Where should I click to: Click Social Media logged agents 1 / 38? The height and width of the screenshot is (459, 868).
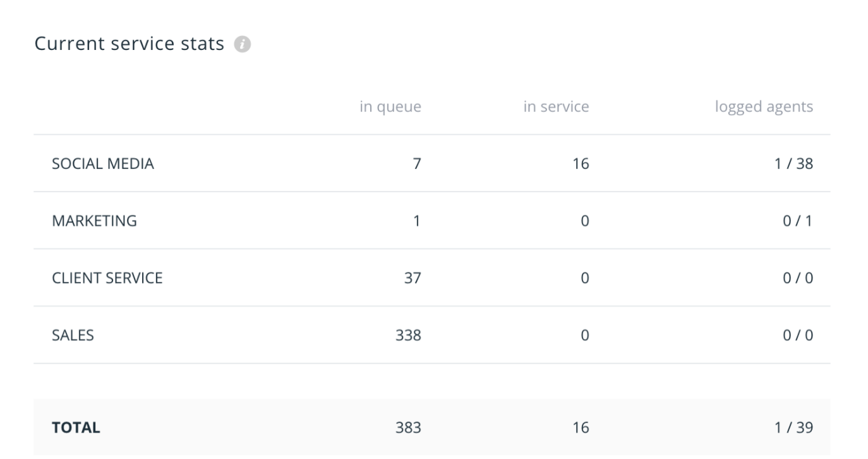pyautogui.click(x=793, y=164)
